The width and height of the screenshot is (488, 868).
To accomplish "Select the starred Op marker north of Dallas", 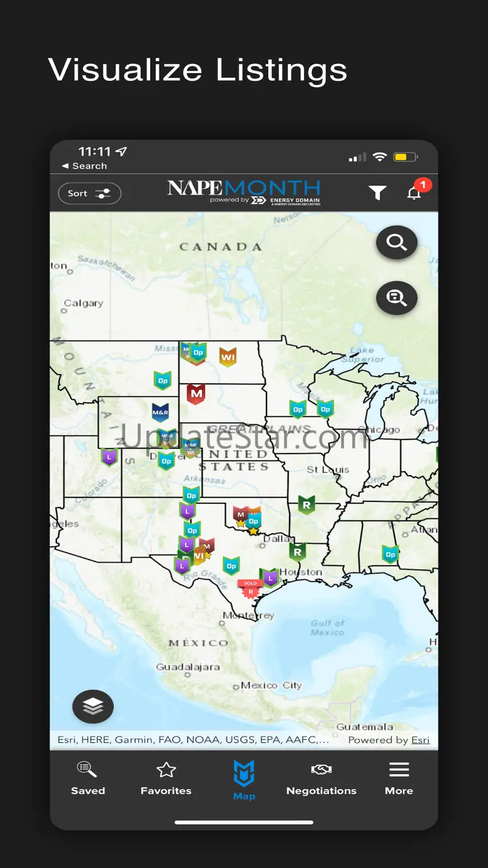I will 253,522.
